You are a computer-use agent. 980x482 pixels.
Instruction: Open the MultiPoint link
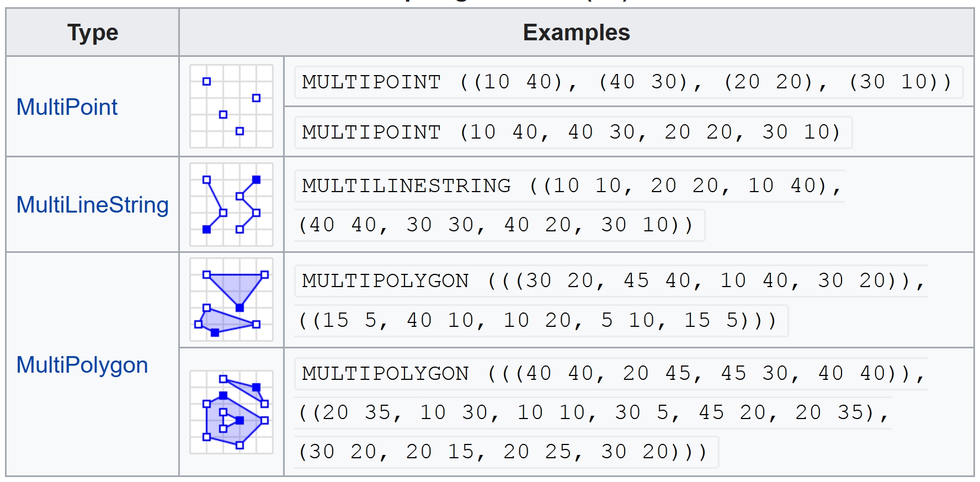click(67, 107)
